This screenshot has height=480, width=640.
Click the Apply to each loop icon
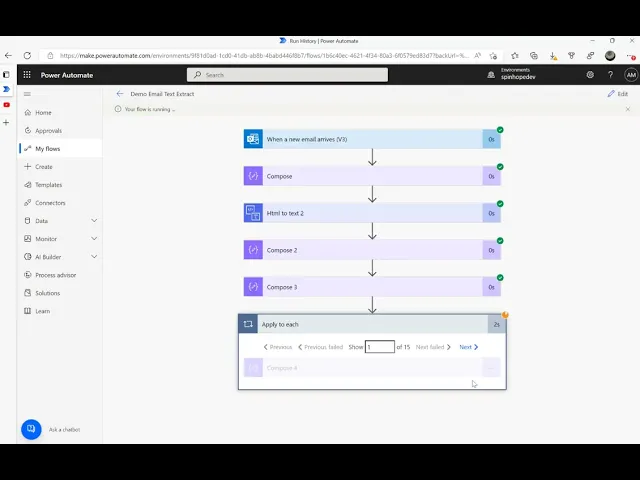(x=248, y=324)
